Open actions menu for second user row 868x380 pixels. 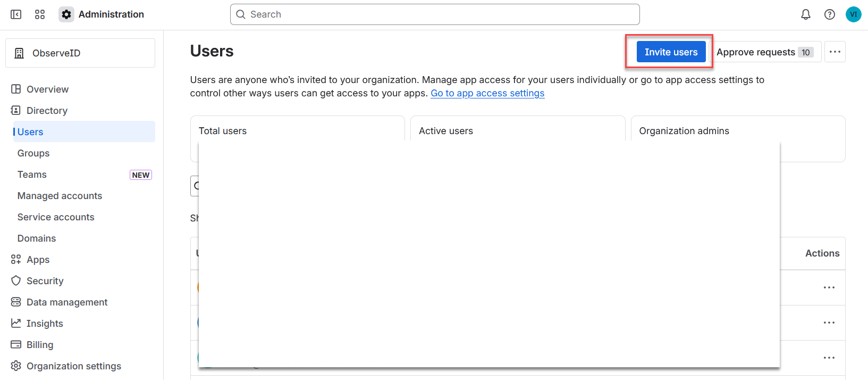tap(829, 323)
